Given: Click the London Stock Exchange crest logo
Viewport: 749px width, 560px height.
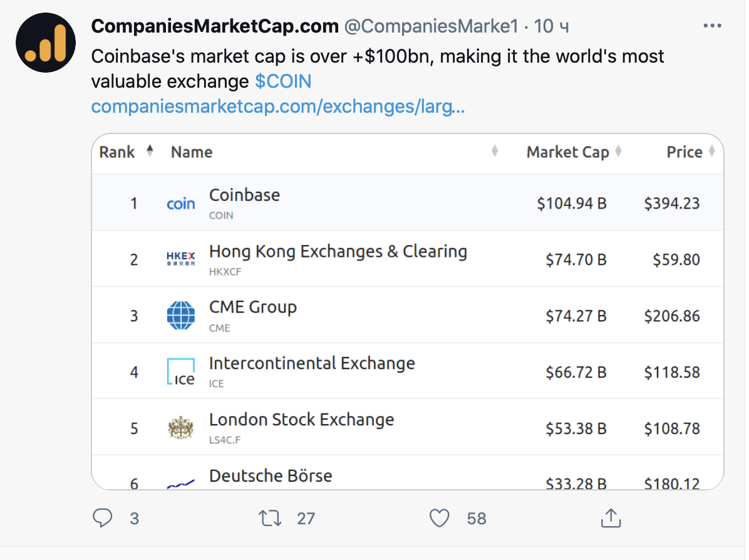Looking at the screenshot, I should click(181, 428).
